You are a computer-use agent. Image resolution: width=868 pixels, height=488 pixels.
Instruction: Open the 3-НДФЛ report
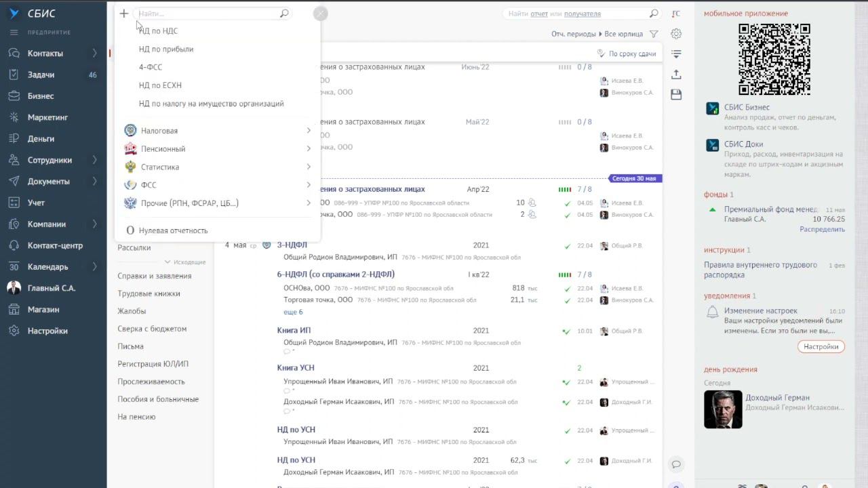[x=292, y=245]
